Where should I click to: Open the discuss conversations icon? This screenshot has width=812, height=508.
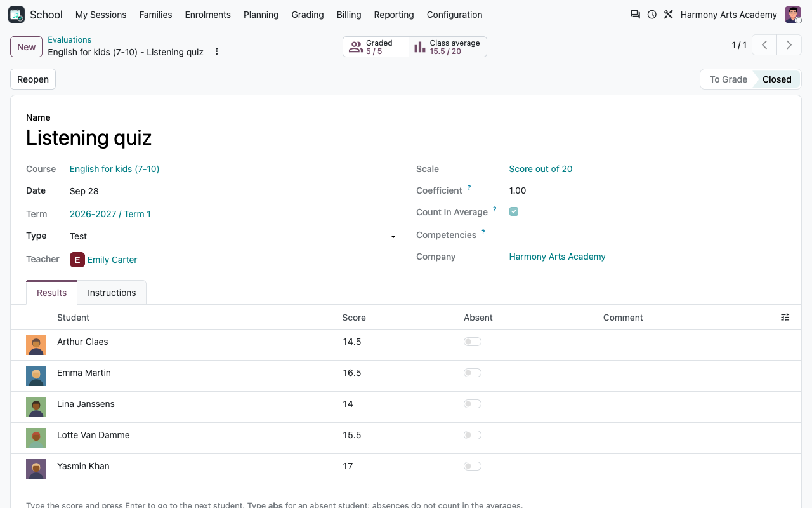(635, 15)
